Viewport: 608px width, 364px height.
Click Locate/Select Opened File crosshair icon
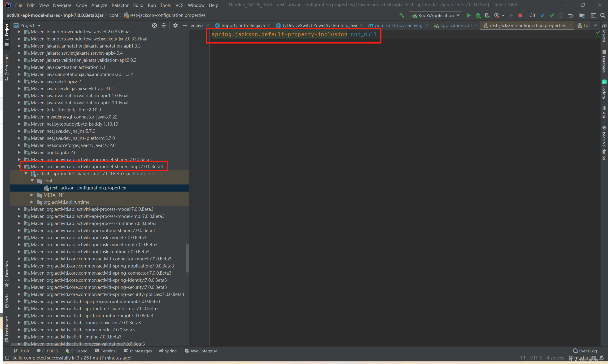click(154, 25)
